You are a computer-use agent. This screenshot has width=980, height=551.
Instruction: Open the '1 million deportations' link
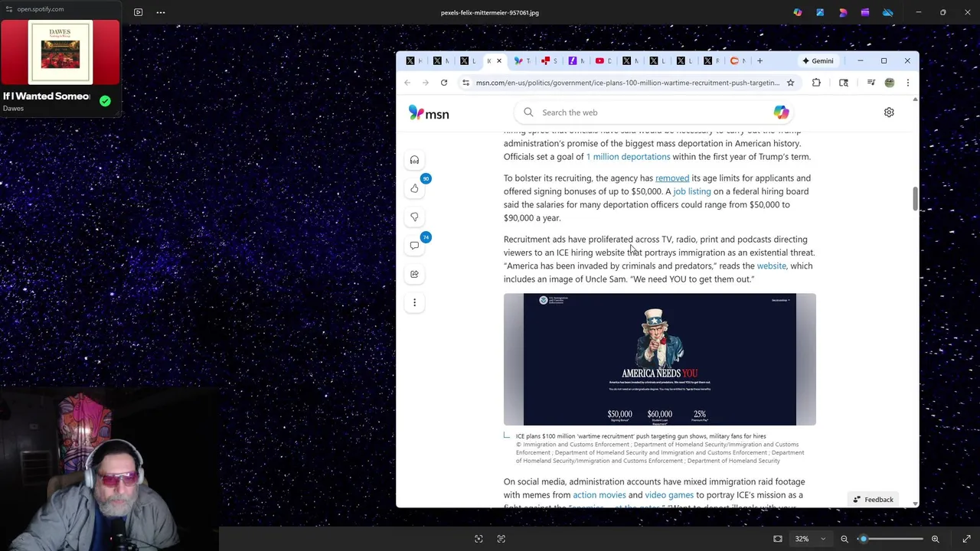pos(628,157)
